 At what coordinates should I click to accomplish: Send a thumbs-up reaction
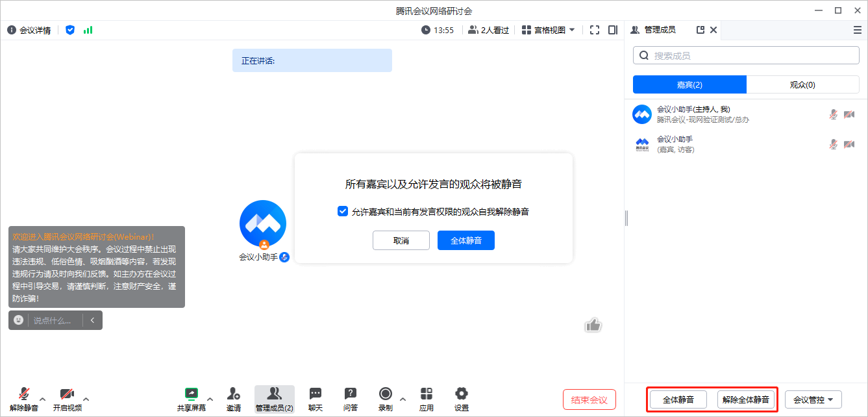593,325
